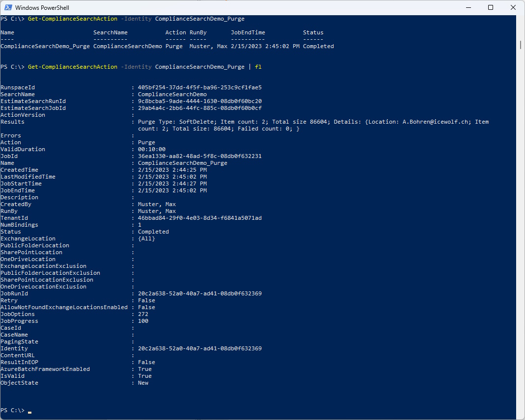This screenshot has height=420, width=525.
Task: Minimize the Windows PowerShell window
Action: pos(469,7)
